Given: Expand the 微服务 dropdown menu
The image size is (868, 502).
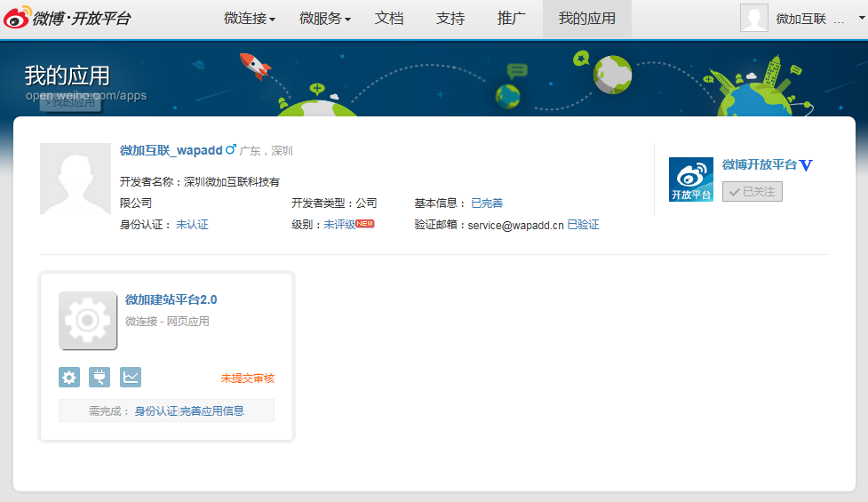Looking at the screenshot, I should (324, 19).
